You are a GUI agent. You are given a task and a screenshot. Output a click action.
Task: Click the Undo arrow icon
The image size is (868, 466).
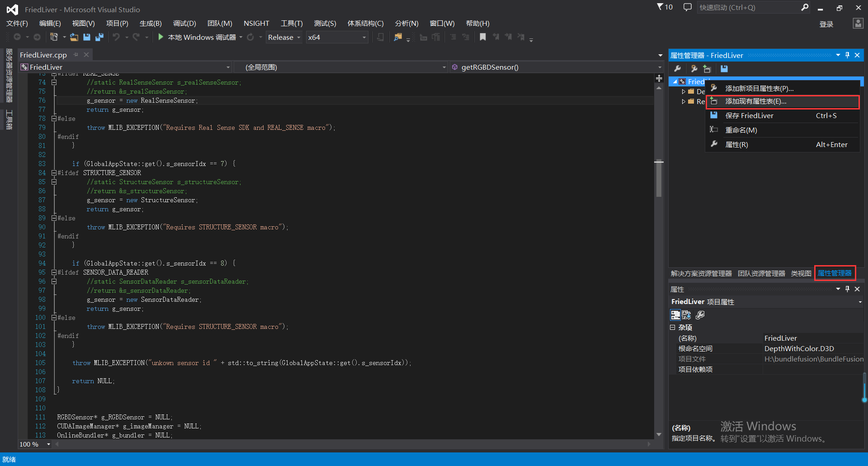click(x=116, y=37)
